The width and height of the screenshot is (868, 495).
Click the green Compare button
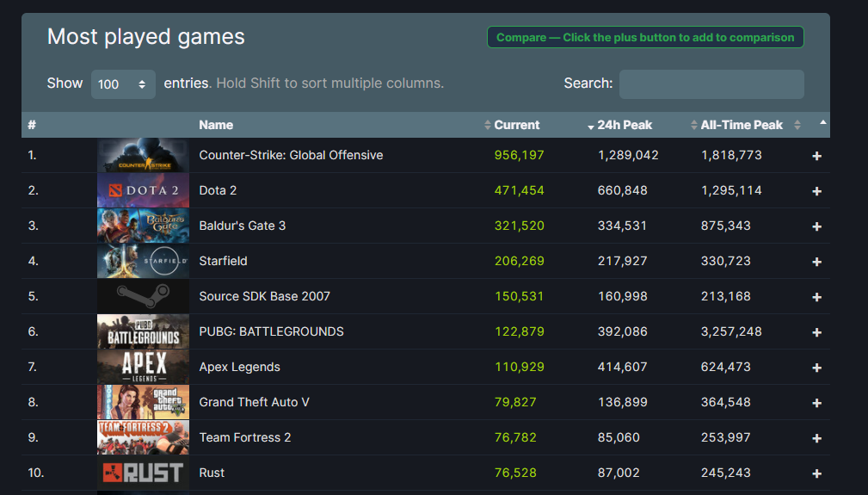click(645, 37)
